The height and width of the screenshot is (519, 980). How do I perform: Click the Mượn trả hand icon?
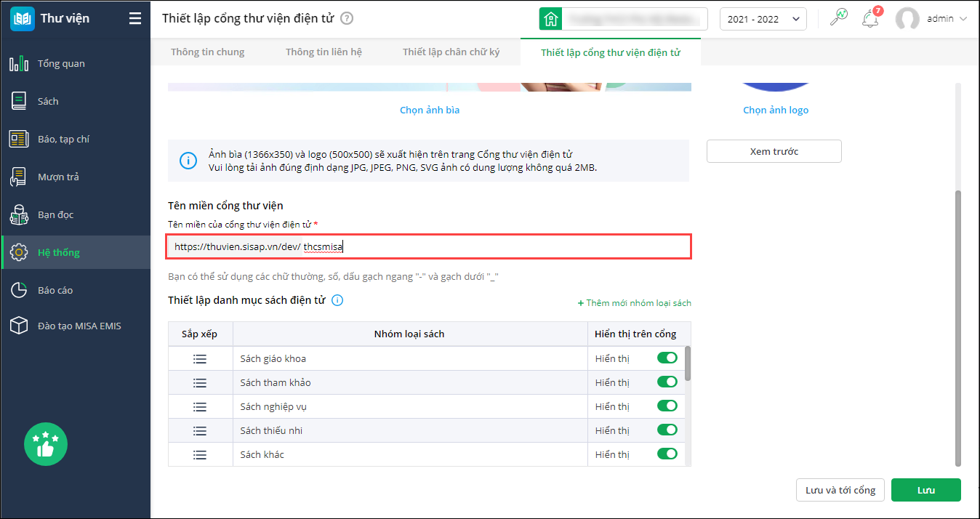point(19,177)
